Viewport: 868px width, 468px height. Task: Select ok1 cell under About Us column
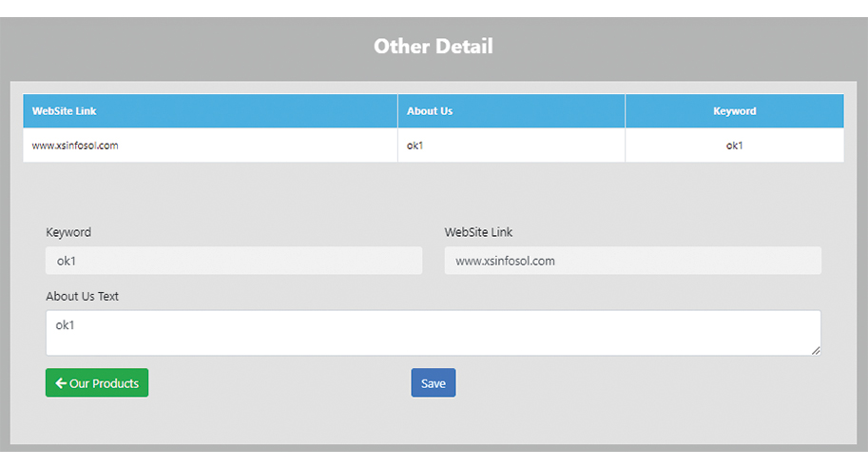tap(415, 146)
